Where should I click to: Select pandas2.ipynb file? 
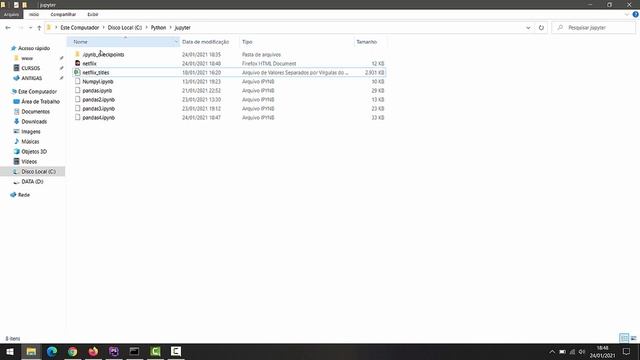click(x=98, y=100)
